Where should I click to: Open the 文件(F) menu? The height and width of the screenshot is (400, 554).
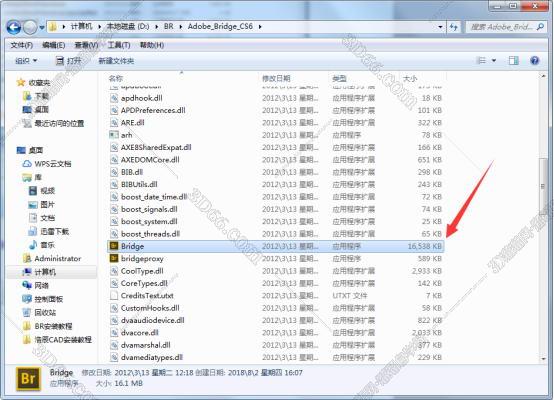pos(22,45)
